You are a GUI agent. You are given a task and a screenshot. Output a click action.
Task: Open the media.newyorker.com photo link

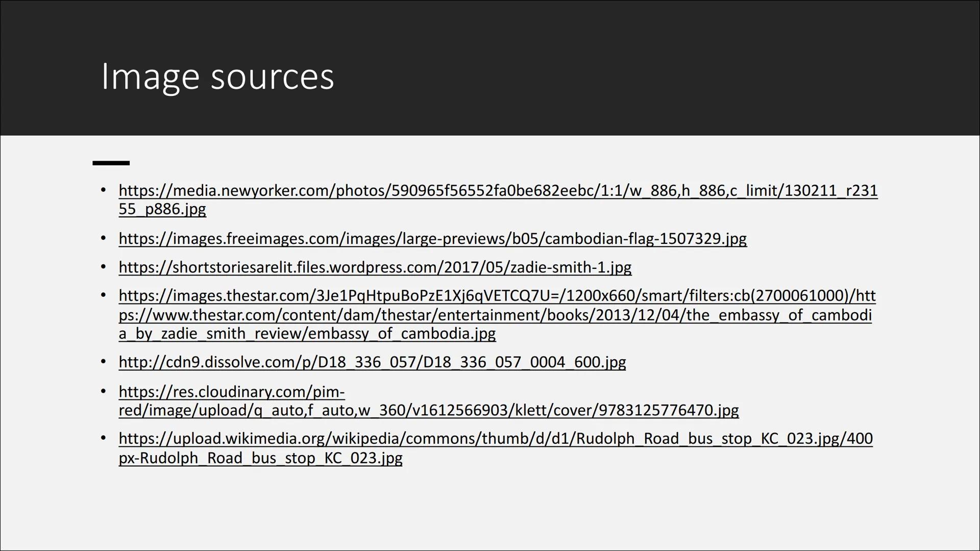[498, 191]
